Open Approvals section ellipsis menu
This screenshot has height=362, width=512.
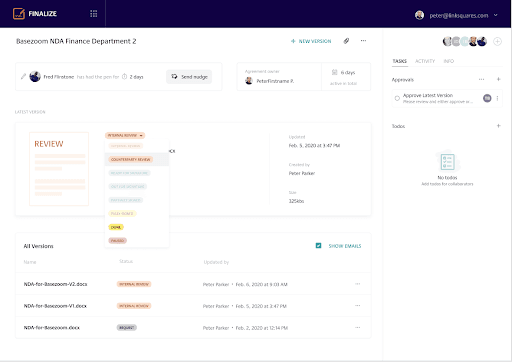tap(481, 79)
